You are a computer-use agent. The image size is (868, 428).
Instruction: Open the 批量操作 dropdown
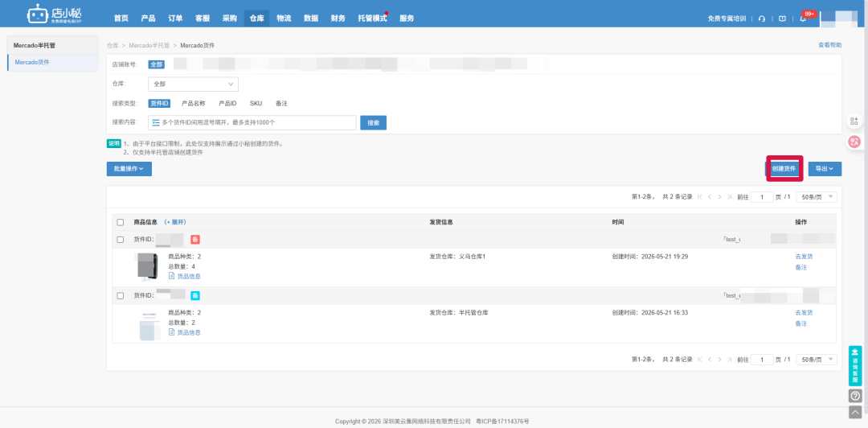129,168
